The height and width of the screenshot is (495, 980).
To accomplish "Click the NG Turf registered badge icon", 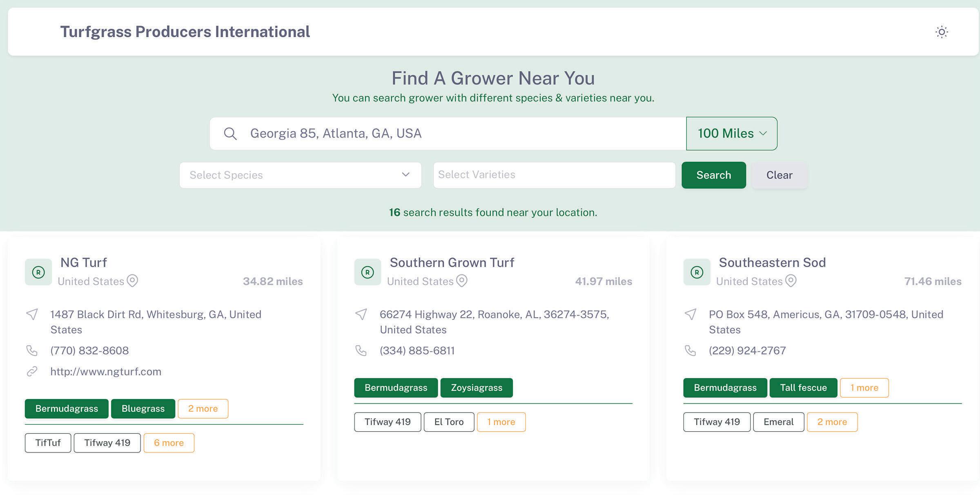I will tap(38, 272).
